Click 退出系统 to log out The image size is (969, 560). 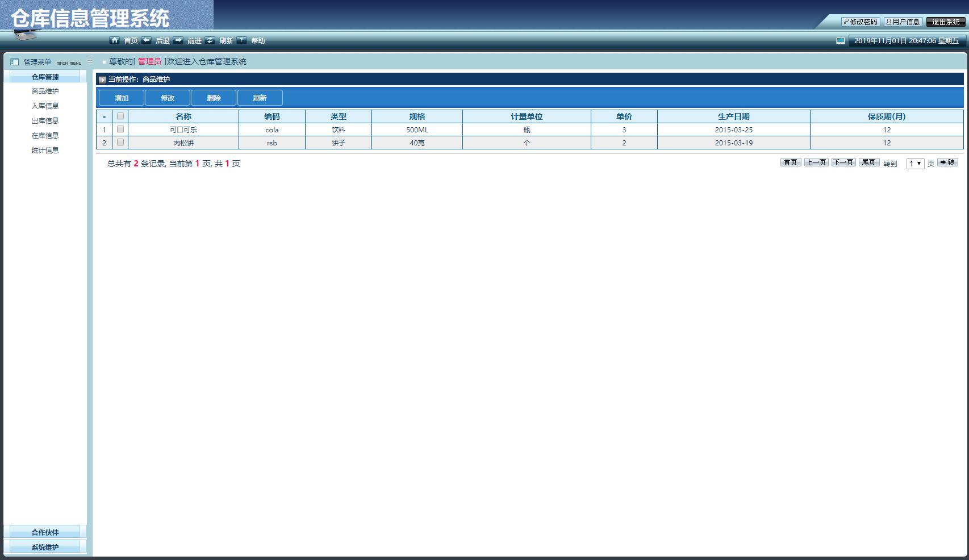pos(946,22)
